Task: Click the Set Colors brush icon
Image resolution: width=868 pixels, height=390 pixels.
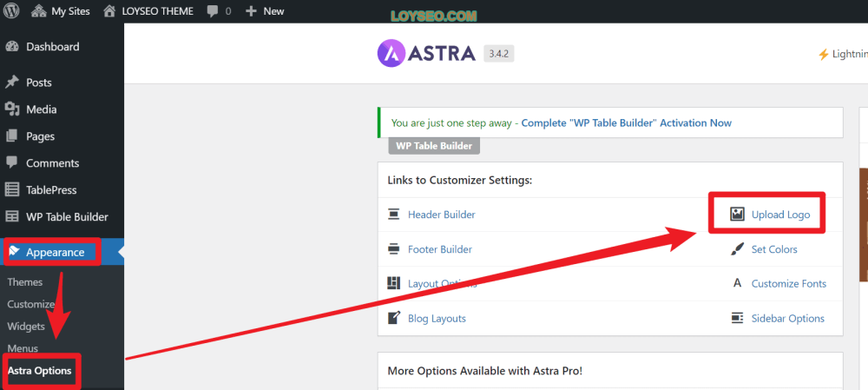Action: 737,249
